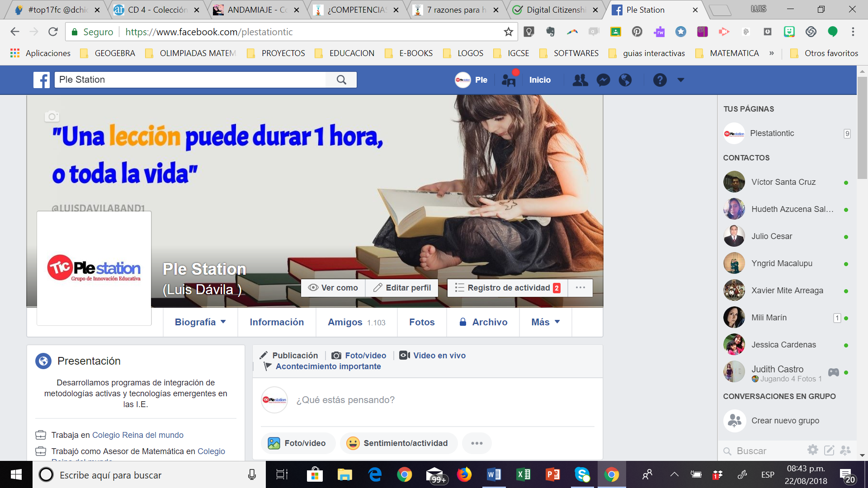Open Chrome menu three dots
Viewport: 868px width, 488px height.
point(853,32)
